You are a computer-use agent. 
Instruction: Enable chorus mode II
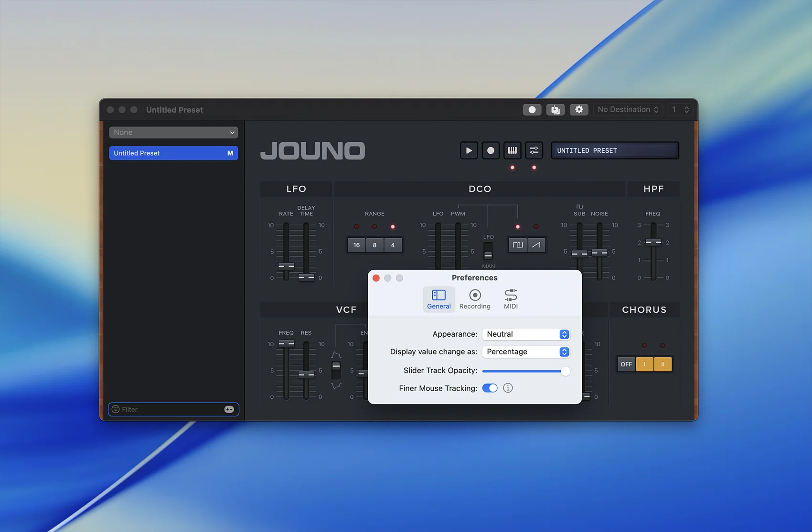(662, 364)
